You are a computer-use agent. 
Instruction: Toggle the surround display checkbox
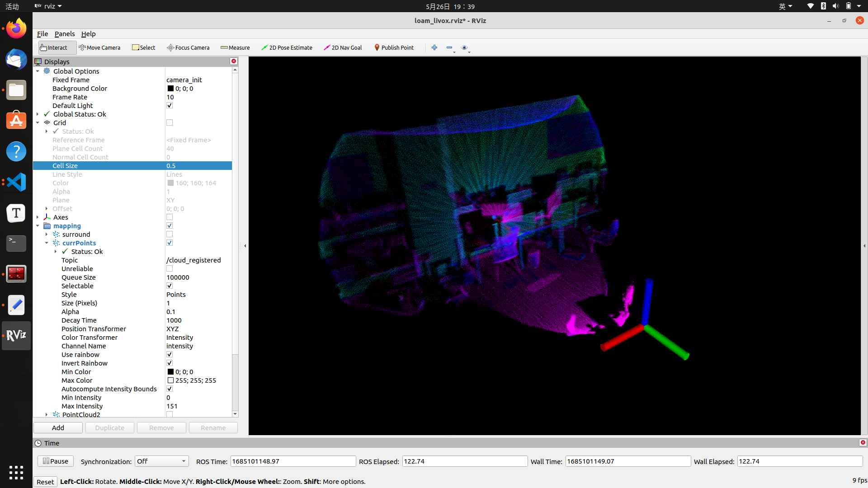[x=170, y=234]
